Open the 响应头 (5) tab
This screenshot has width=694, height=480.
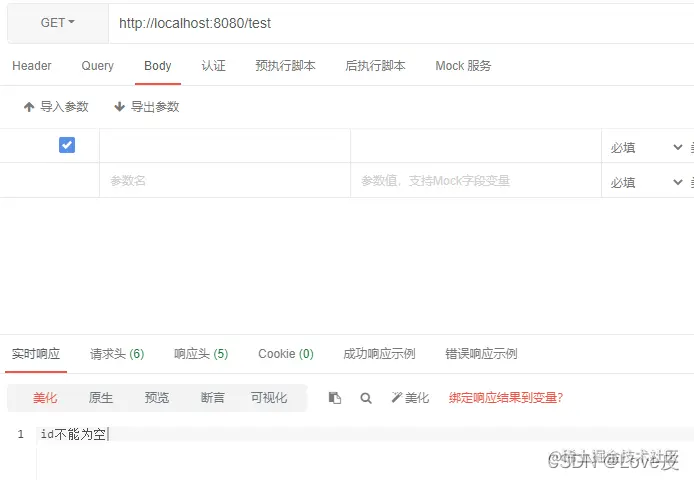pos(201,354)
